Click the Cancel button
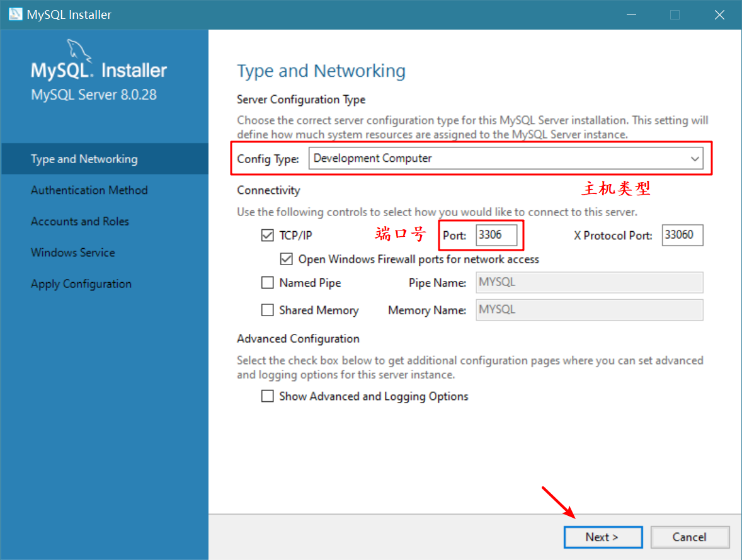This screenshot has height=560, width=742. click(x=690, y=537)
